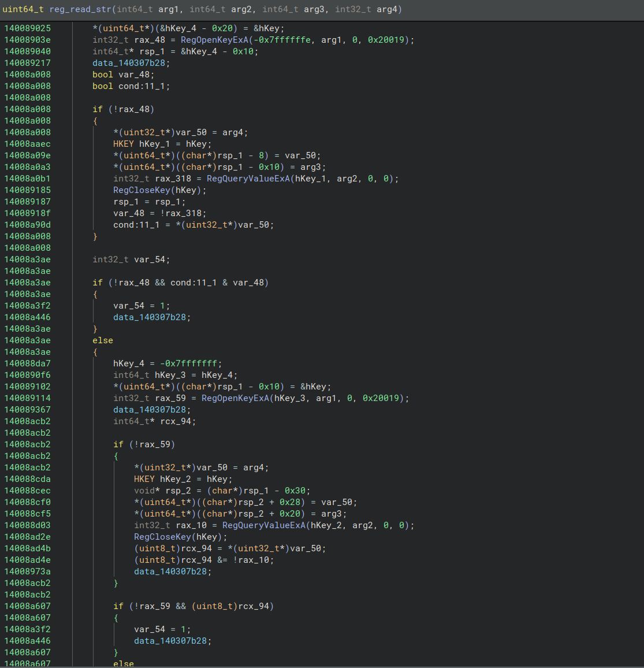Click the -0x7ffffffe constant in the first RegOpenKeyExA call
Viewport: 644px width, 668px height.
282,40
